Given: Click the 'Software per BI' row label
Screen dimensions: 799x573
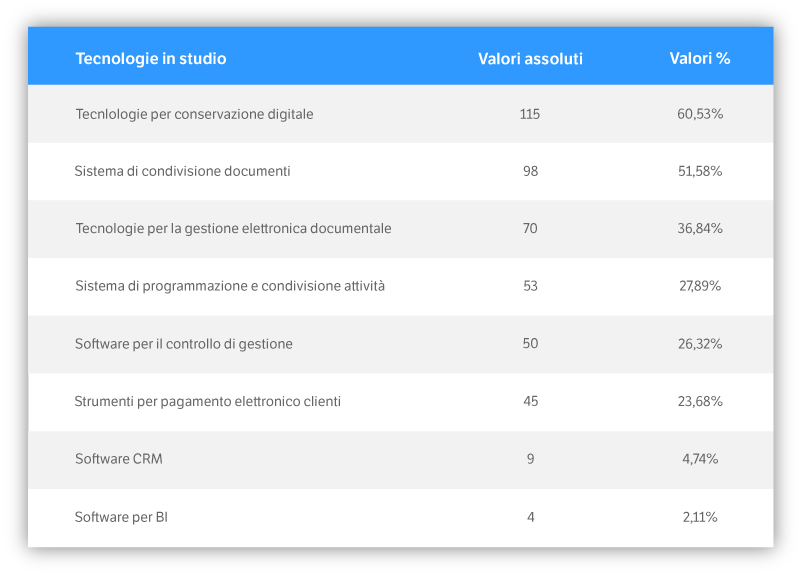Looking at the screenshot, I should (121, 517).
